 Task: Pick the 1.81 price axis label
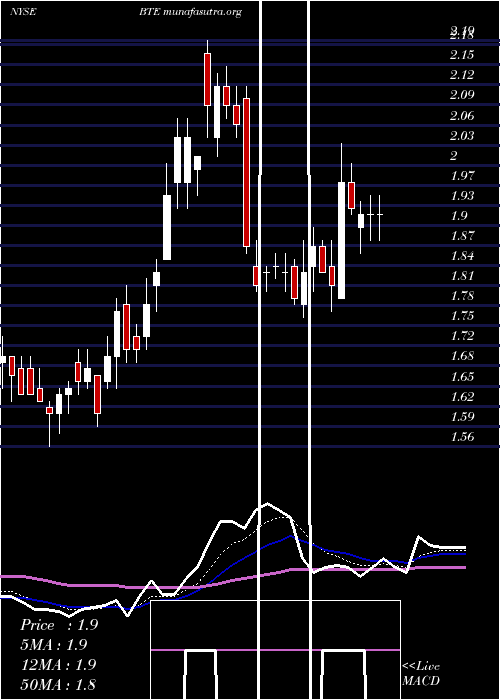pos(462,276)
